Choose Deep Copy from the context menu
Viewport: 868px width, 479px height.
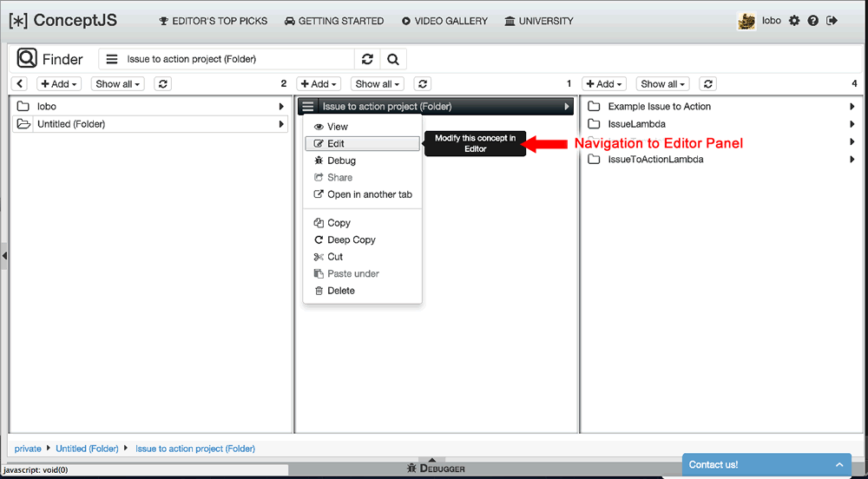tap(362, 239)
